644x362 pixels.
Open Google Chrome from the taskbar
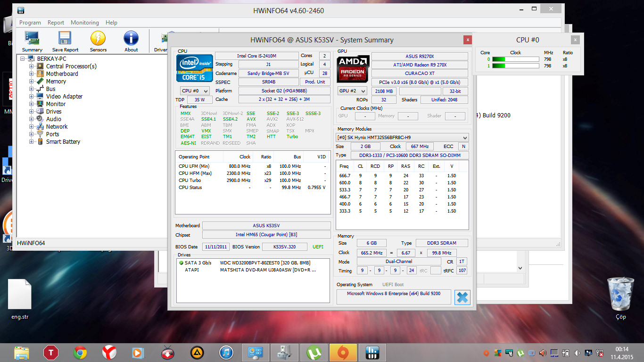tap(80, 352)
